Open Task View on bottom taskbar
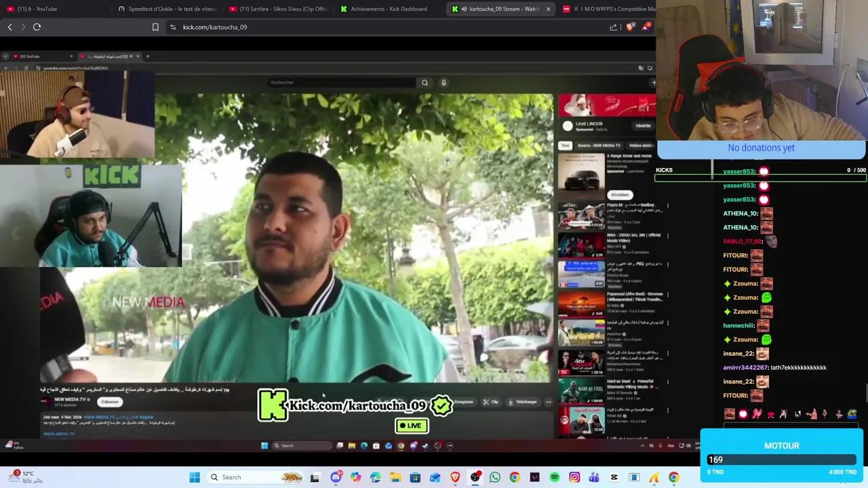The width and height of the screenshot is (868, 488). coord(315,477)
